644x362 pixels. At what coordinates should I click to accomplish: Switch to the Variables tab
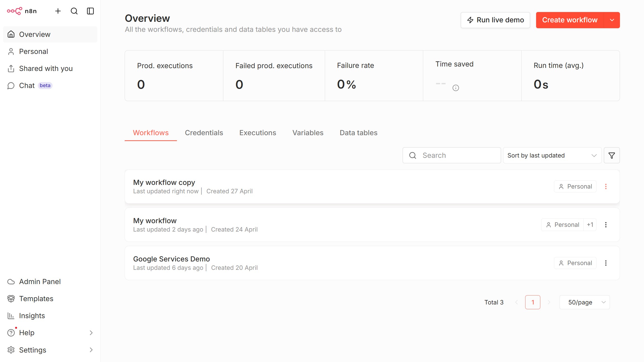pos(308,133)
